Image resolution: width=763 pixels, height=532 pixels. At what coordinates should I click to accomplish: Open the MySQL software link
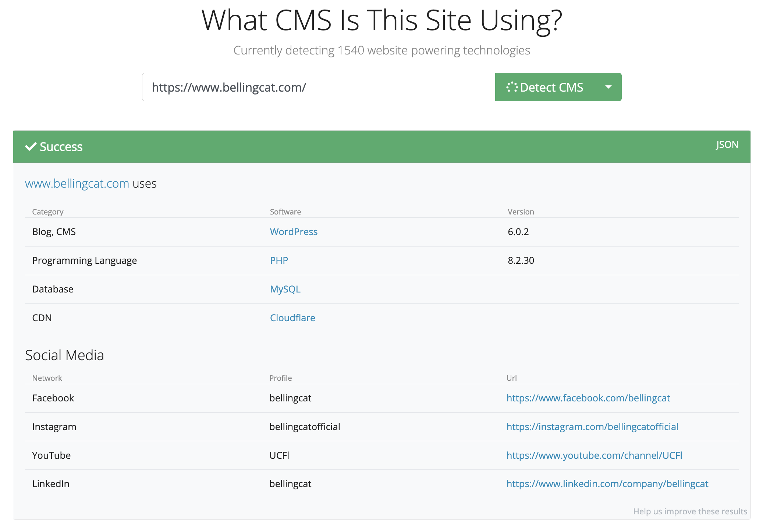[285, 289]
